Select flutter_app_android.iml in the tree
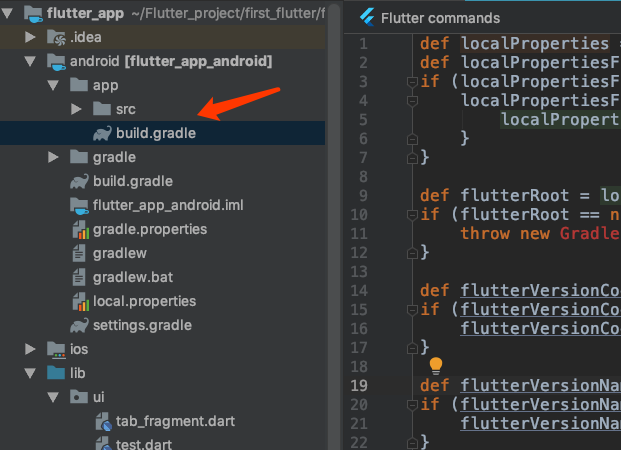Image resolution: width=621 pixels, height=450 pixels. (168, 205)
